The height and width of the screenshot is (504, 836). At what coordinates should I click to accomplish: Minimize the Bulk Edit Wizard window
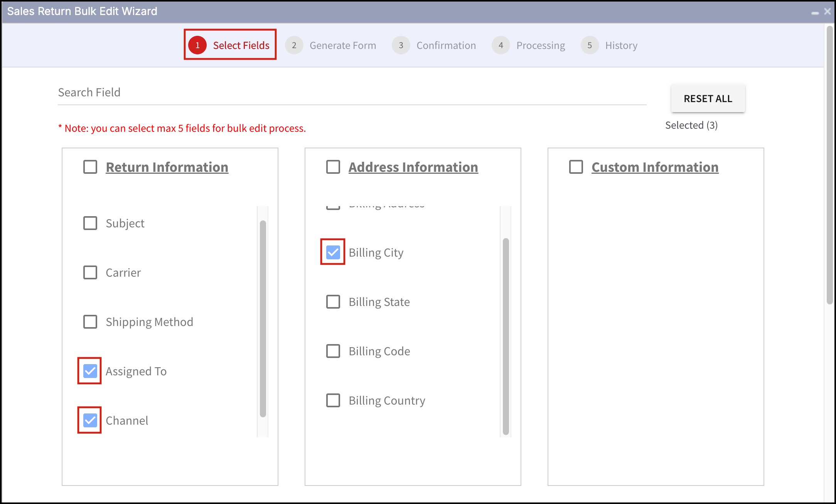(x=815, y=12)
